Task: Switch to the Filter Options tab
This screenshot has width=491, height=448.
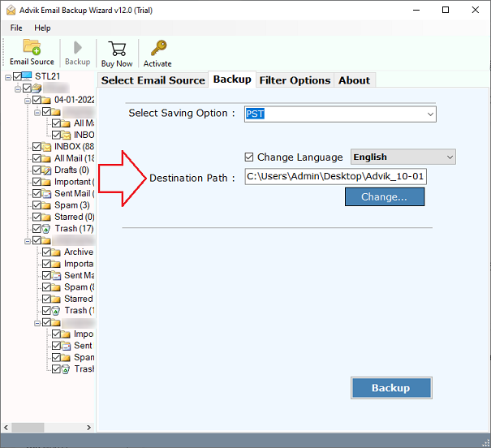Action: 295,80
